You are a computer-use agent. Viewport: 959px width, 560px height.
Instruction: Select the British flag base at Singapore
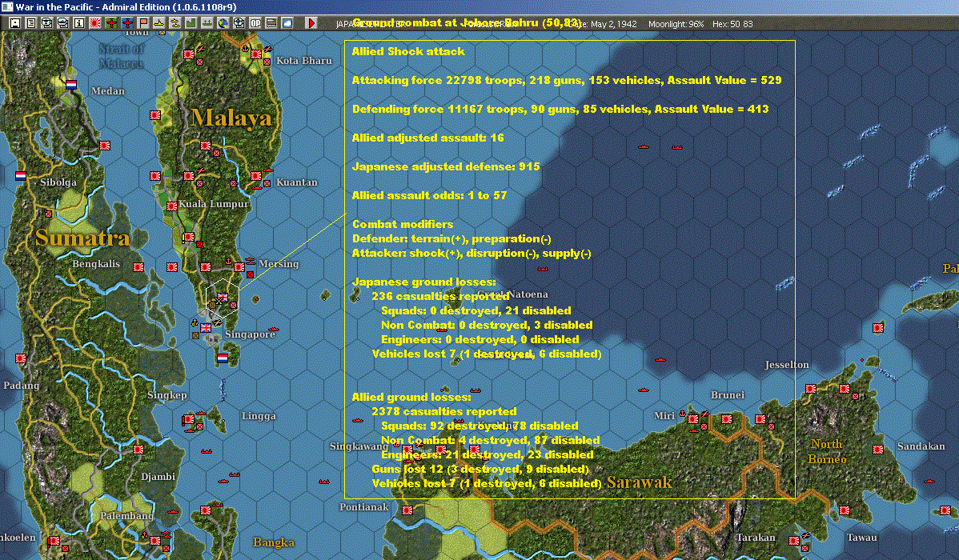[206, 328]
